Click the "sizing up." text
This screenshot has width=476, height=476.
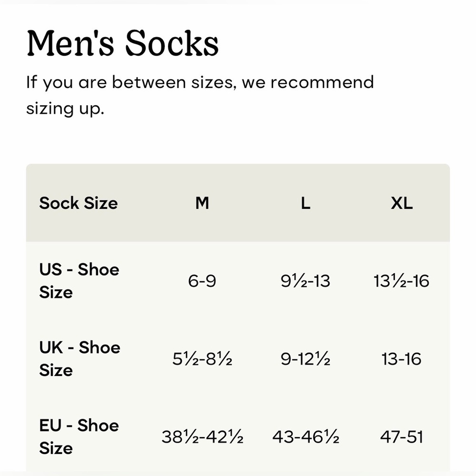[x=65, y=108]
